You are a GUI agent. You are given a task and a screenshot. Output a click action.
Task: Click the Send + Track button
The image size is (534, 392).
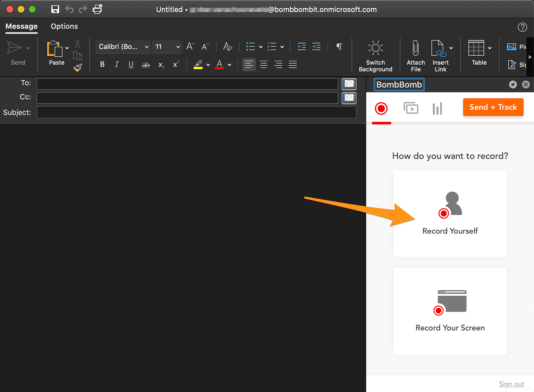493,107
